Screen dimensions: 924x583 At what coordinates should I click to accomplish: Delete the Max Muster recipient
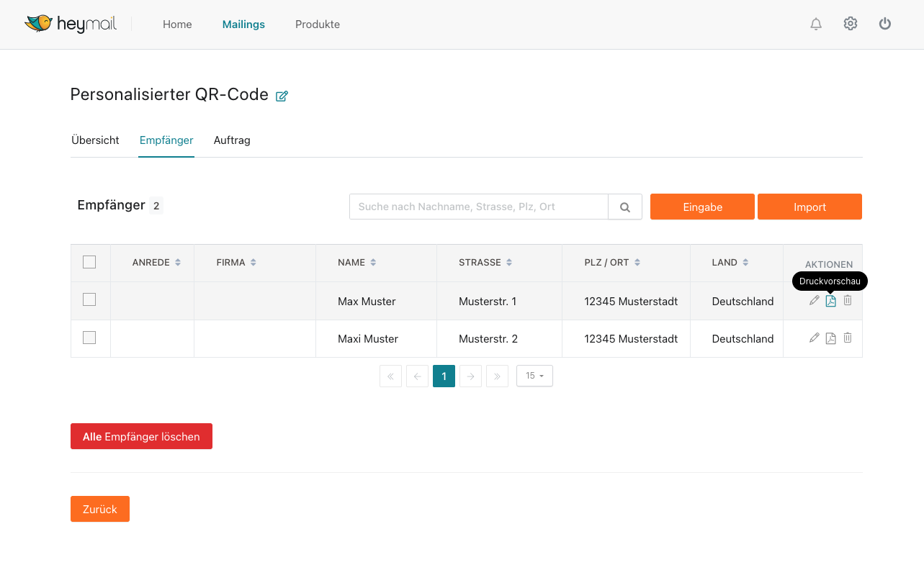click(848, 300)
